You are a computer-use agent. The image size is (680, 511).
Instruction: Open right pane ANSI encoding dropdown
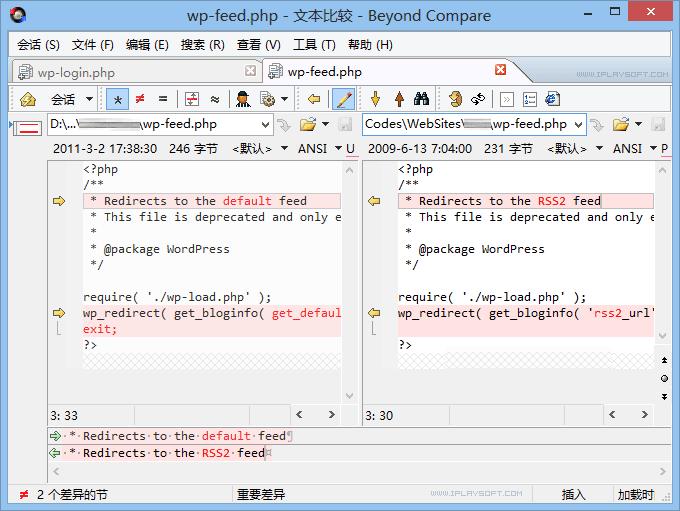point(634,149)
